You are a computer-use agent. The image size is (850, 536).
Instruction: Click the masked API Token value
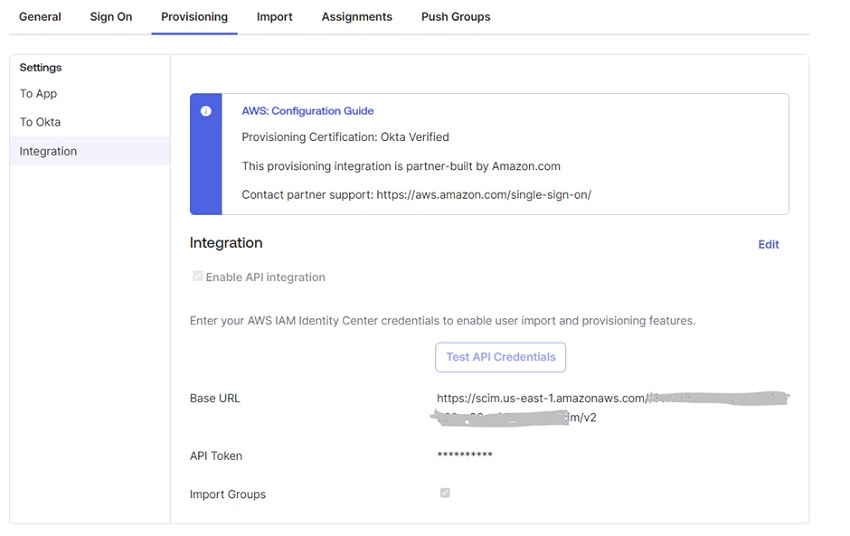tap(465, 455)
